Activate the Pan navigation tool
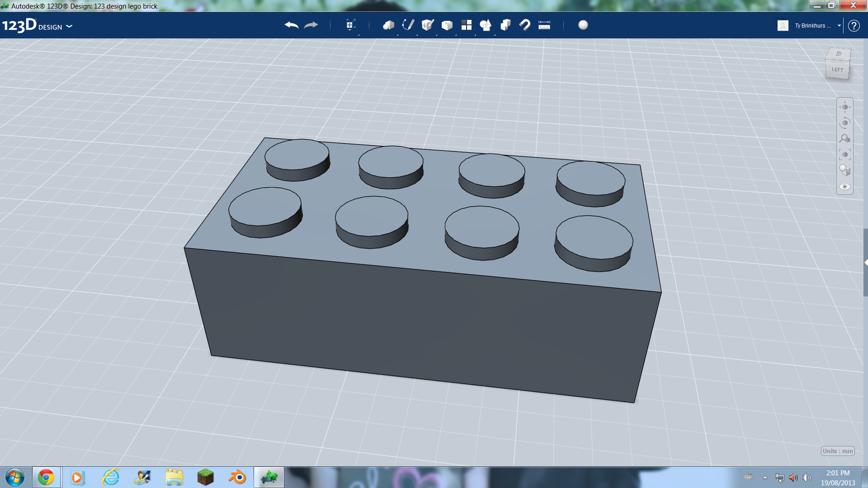This screenshot has width=868, height=488. pos(844,107)
